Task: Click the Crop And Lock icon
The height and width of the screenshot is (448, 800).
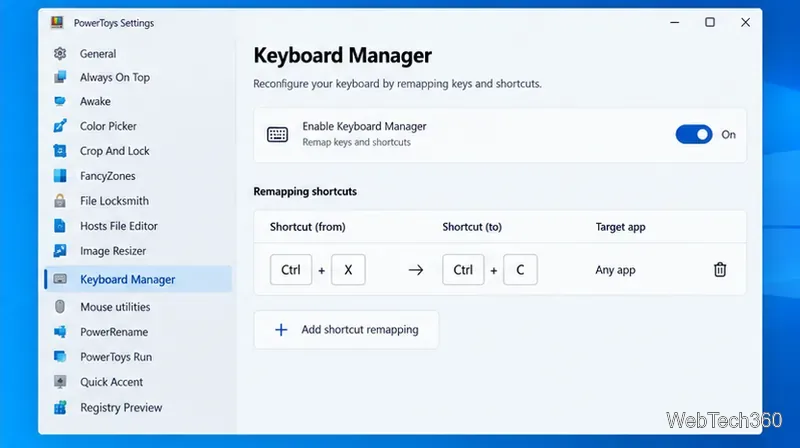Action: tap(60, 151)
